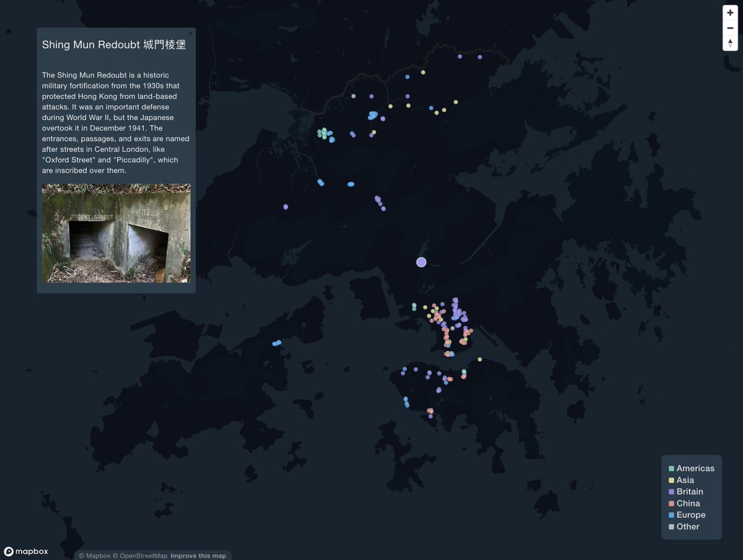743x560 pixels.
Task: Zoom out of the map
Action: pyautogui.click(x=730, y=28)
